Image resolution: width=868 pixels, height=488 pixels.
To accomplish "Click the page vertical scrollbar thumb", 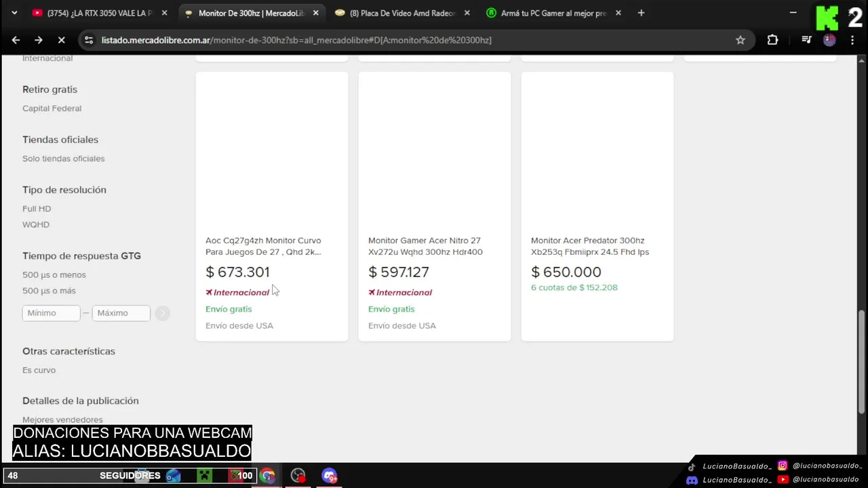I will (x=862, y=362).
